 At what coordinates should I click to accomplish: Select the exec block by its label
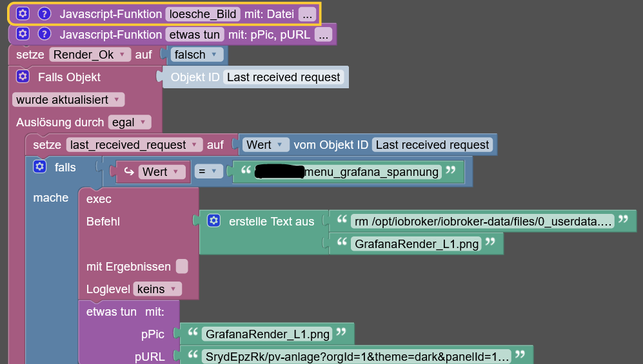pos(99,199)
